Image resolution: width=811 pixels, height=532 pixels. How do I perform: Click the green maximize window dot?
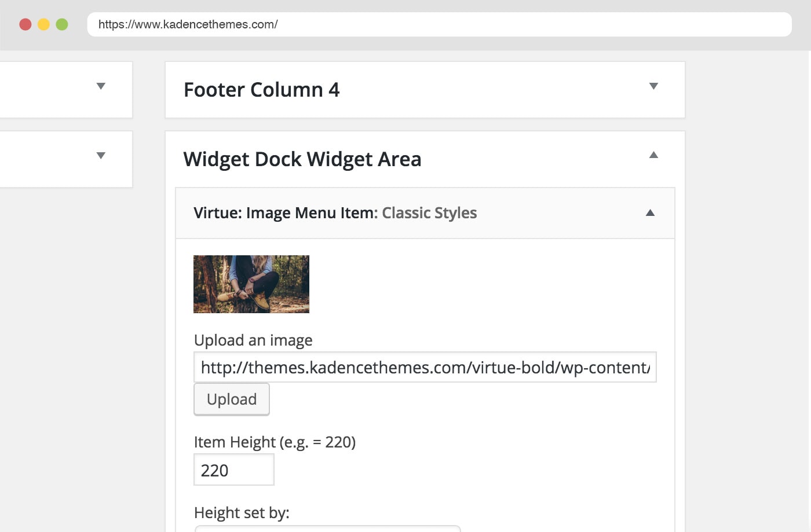click(x=62, y=24)
